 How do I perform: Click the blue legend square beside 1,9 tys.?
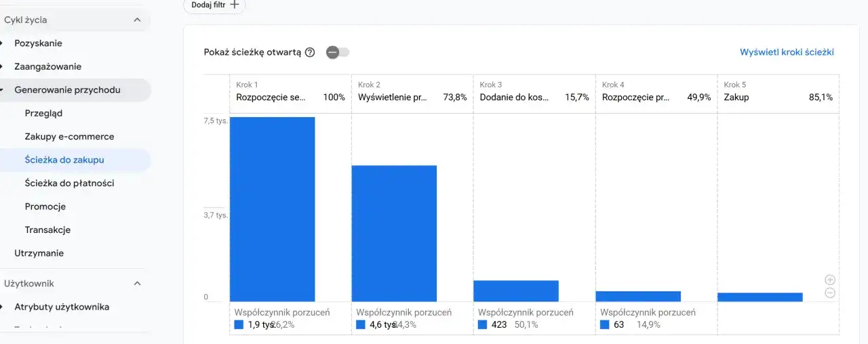239,324
